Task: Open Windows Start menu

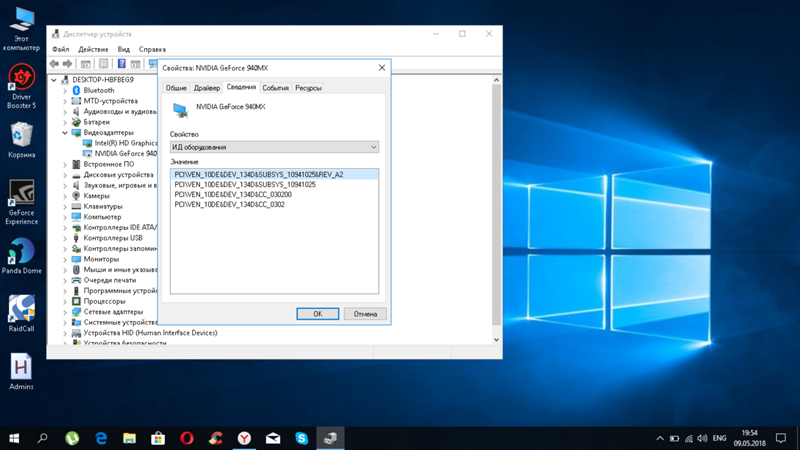Action: click(14, 438)
